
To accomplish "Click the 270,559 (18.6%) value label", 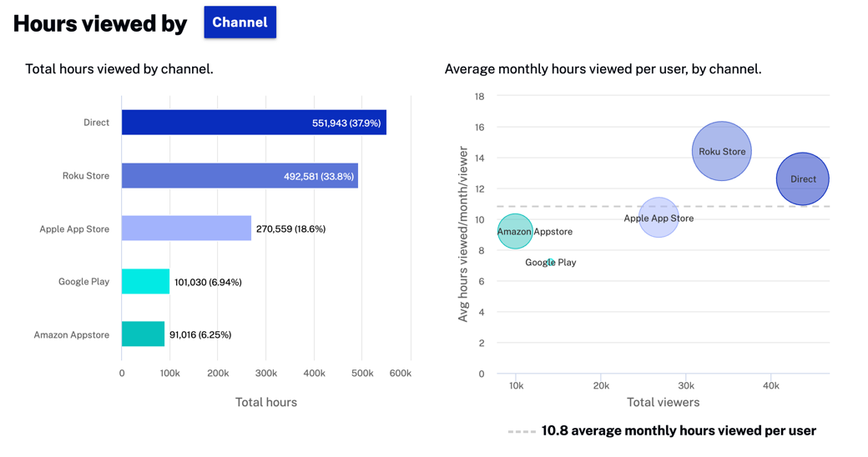I will [290, 229].
